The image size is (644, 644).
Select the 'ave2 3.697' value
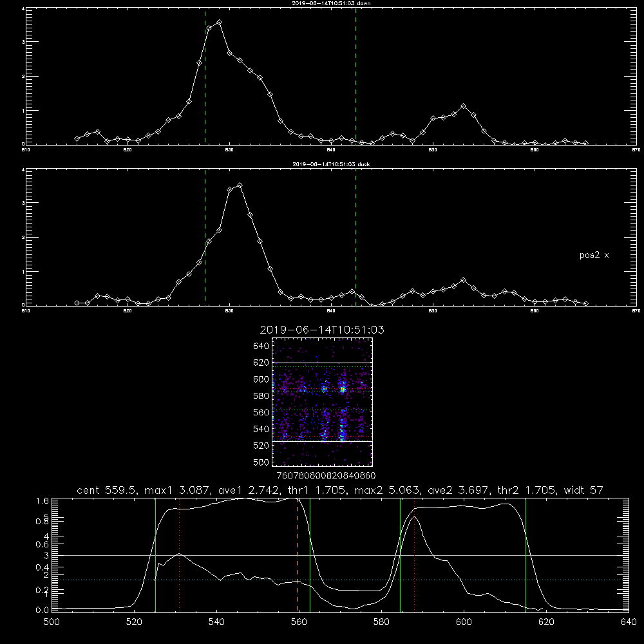click(459, 490)
